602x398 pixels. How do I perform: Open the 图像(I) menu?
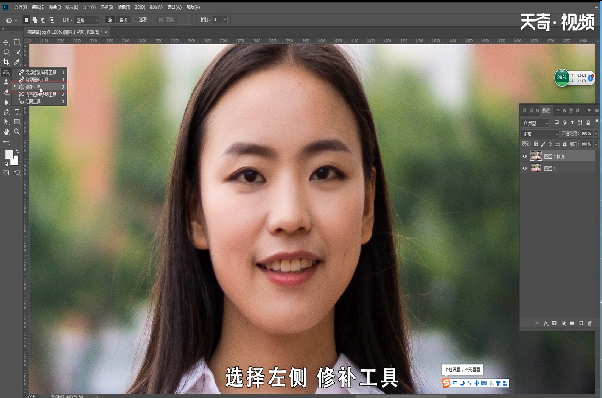pos(54,7)
